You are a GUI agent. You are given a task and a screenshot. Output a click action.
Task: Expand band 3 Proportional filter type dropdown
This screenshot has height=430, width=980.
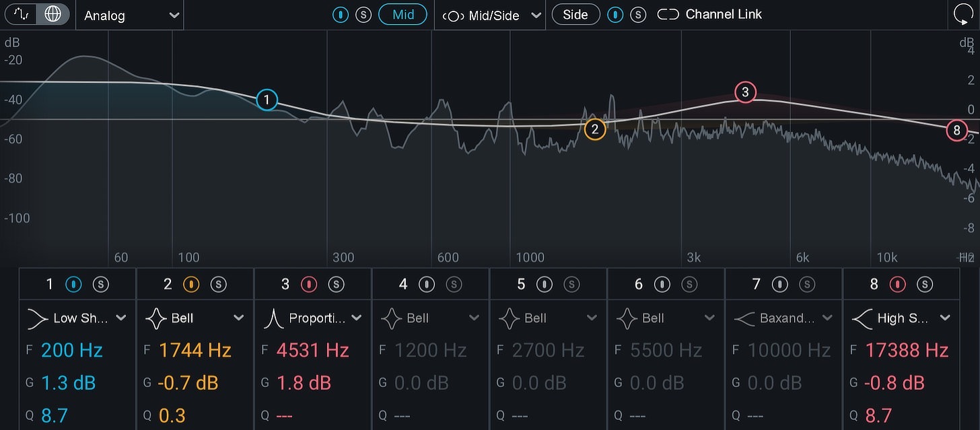tap(312, 318)
